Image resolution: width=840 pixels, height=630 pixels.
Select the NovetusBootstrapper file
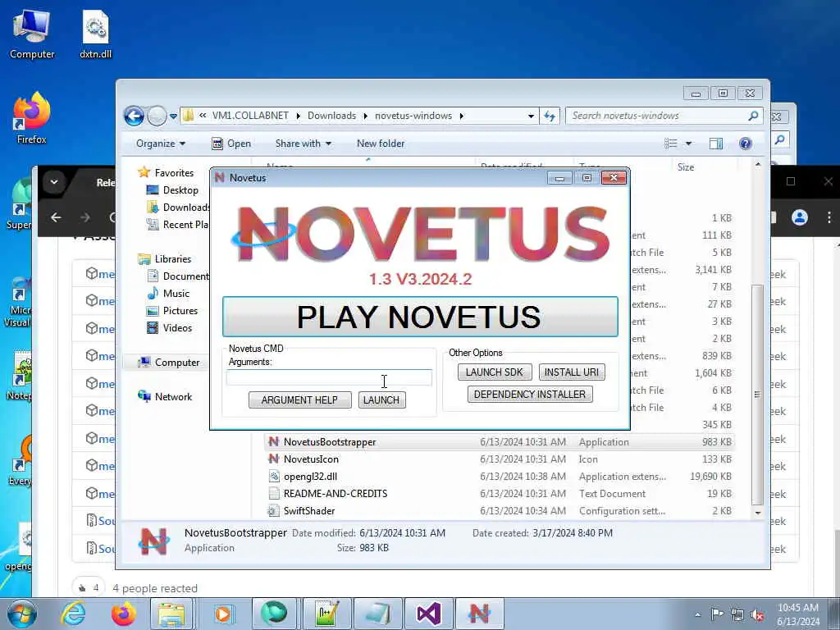click(330, 442)
